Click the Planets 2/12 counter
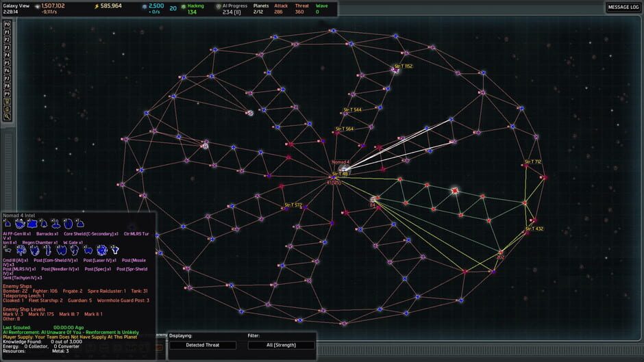Screen dimensions: 644x362 (261, 9)
